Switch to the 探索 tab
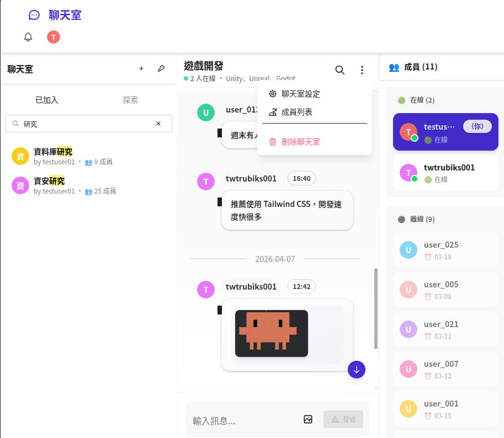 click(x=130, y=100)
